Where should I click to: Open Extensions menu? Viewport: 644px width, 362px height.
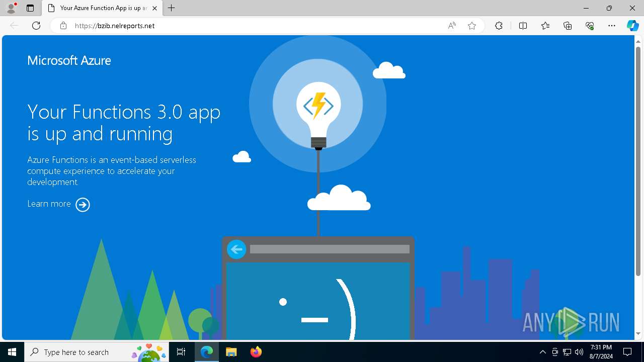point(499,26)
